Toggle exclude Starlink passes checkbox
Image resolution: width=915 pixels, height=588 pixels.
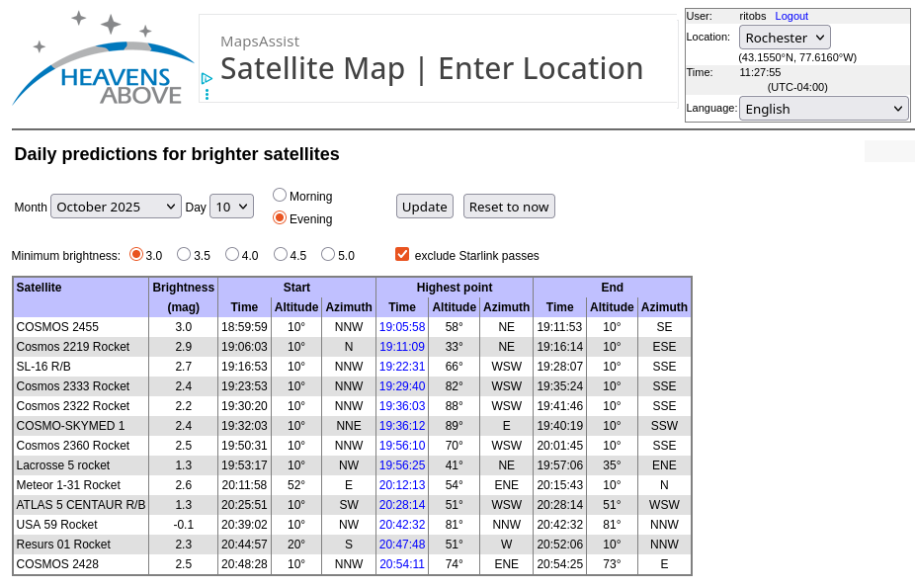click(x=402, y=254)
